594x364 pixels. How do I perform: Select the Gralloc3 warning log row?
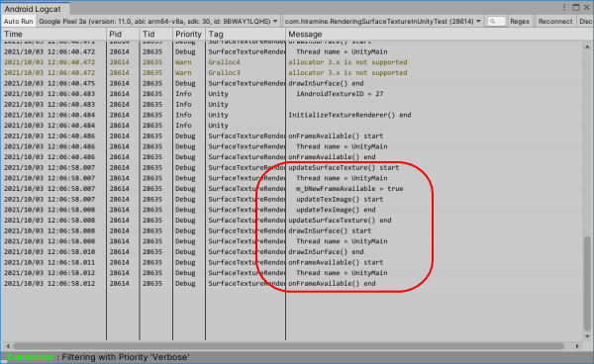[x=292, y=72]
